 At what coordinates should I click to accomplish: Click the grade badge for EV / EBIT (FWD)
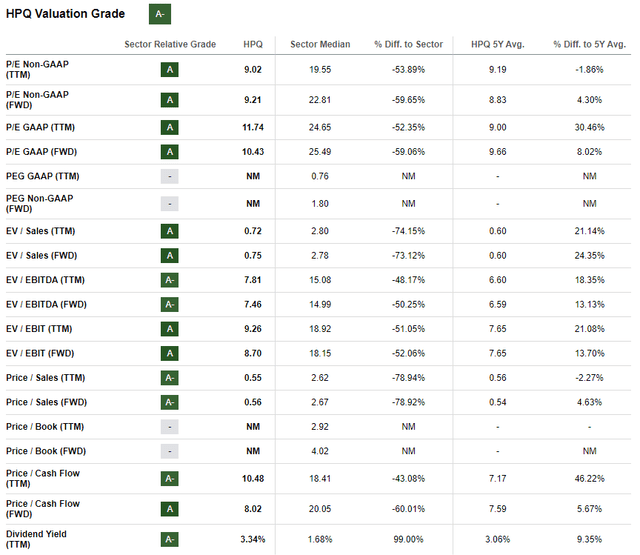(x=170, y=353)
